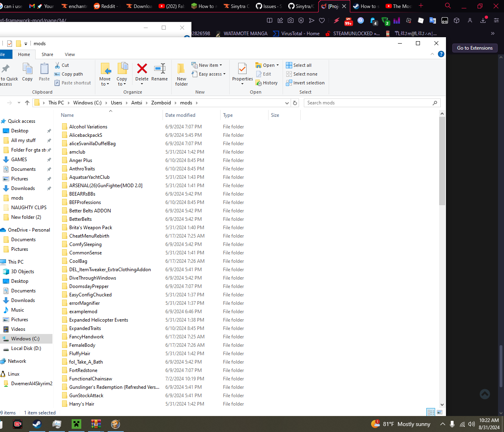Screen dimensions: 504x432
Task: Open quick access toolbar customize arrow
Action: coord(26,44)
